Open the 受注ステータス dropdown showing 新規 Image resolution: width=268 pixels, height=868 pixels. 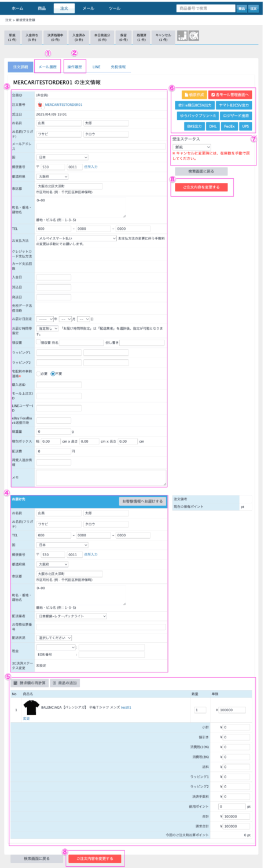point(192,148)
